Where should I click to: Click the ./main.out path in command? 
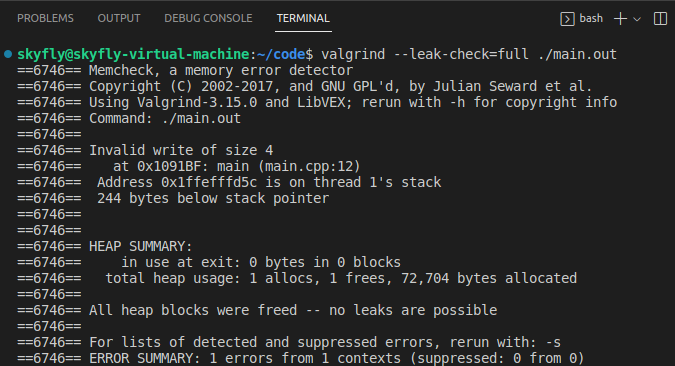577,54
